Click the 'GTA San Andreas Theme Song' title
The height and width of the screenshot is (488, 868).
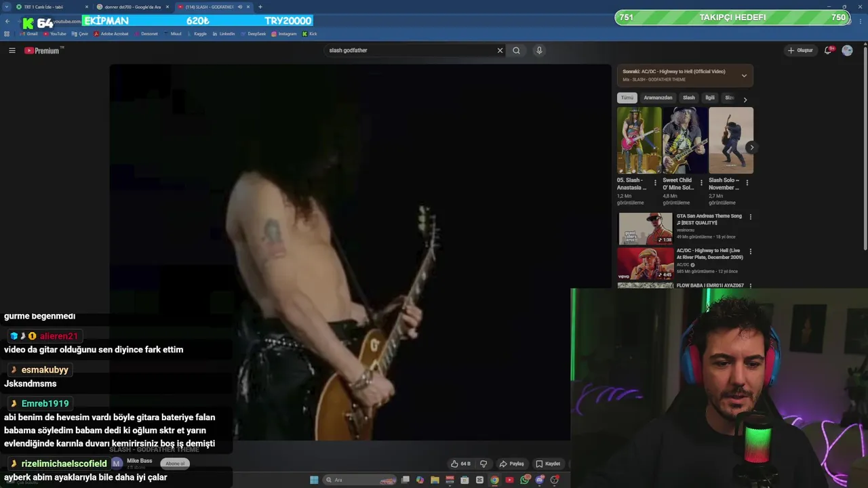pyautogui.click(x=709, y=219)
